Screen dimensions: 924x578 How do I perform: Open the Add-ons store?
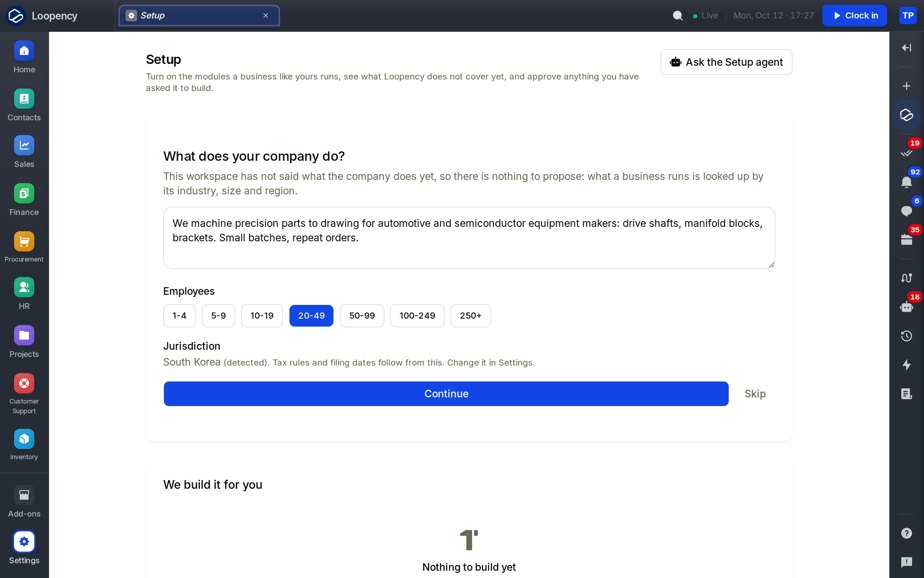24,502
